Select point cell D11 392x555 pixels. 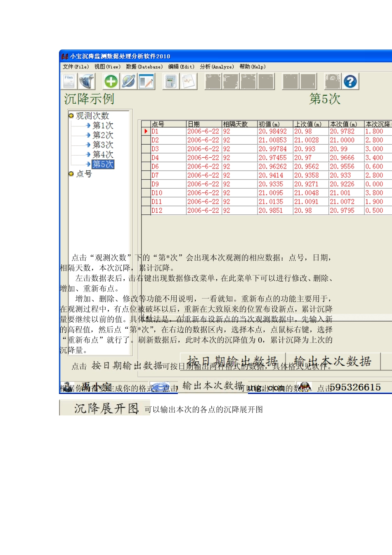coord(168,202)
